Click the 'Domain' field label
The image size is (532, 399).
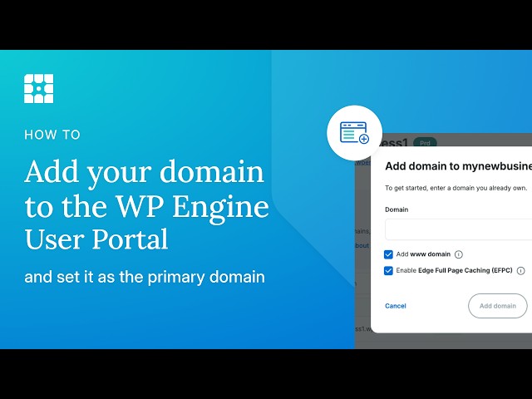click(397, 209)
